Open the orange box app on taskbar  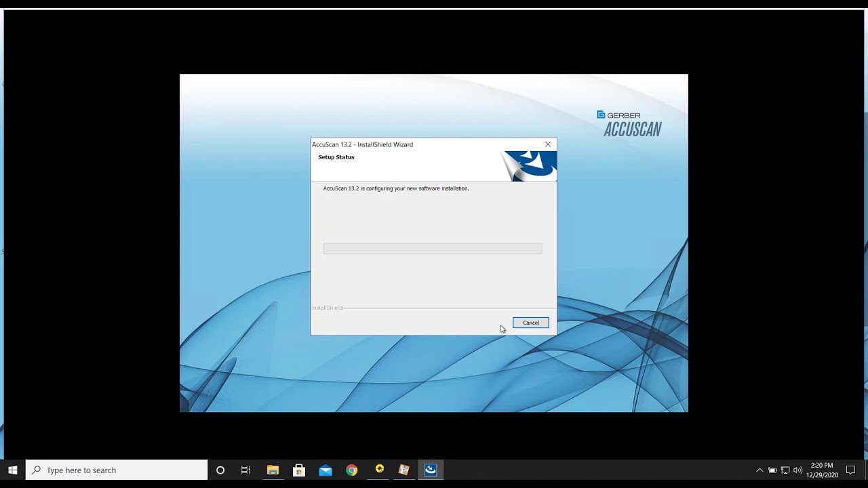click(404, 470)
